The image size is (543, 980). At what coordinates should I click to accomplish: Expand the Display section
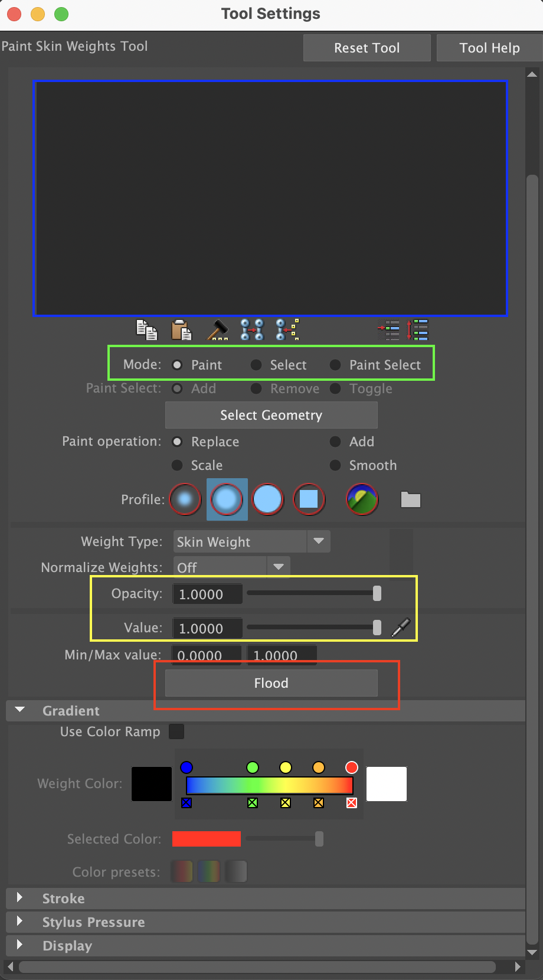(x=20, y=945)
